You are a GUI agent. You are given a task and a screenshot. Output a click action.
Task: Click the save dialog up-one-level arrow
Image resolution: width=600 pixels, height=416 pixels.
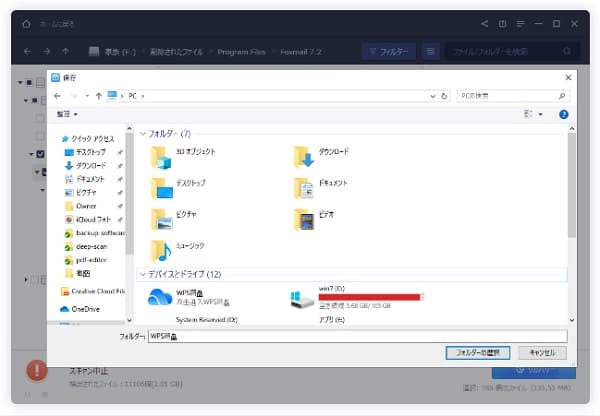pos(99,96)
